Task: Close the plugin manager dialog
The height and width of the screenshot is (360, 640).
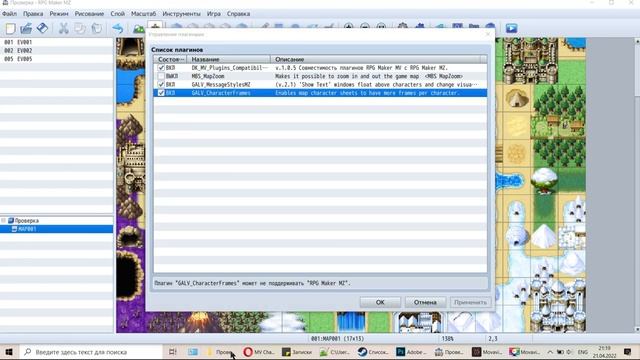Action: (488, 34)
